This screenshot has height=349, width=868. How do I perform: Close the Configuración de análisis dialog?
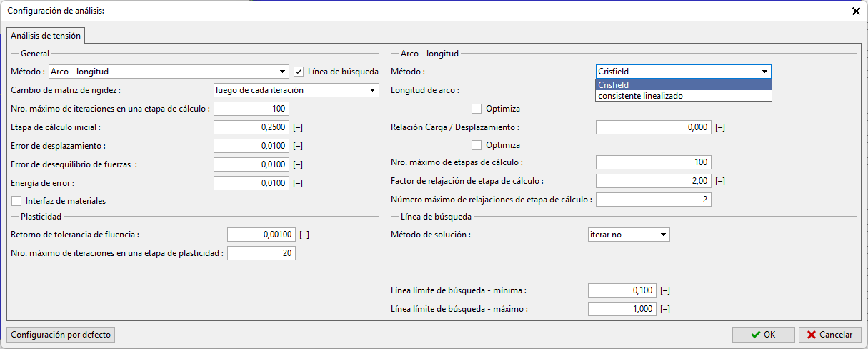pos(856,11)
